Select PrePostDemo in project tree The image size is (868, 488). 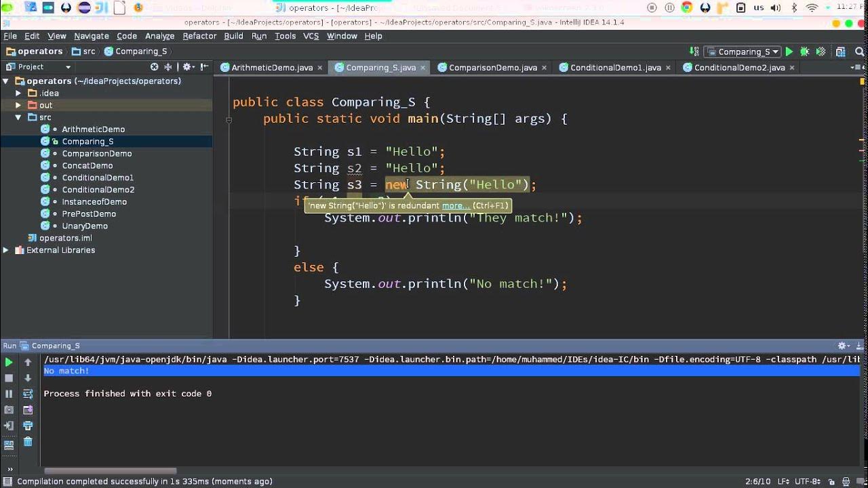(89, 214)
